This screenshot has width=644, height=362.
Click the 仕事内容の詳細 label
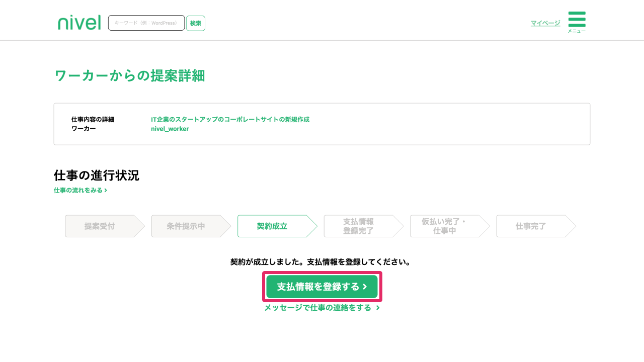coord(93,120)
